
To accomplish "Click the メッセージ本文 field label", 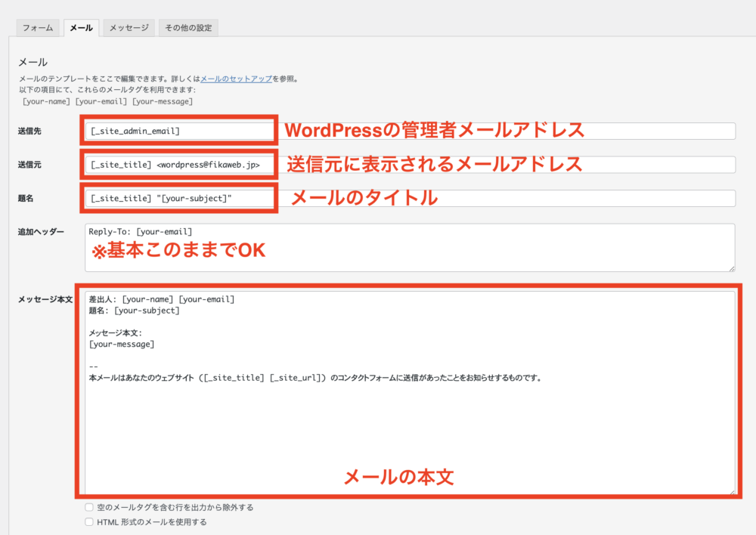I will tap(45, 299).
